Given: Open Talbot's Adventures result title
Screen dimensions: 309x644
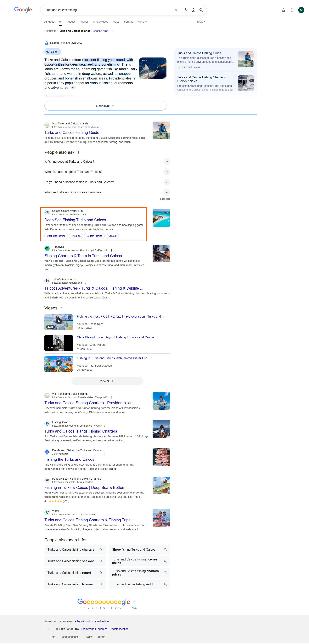Looking at the screenshot, I should click(x=94, y=288).
